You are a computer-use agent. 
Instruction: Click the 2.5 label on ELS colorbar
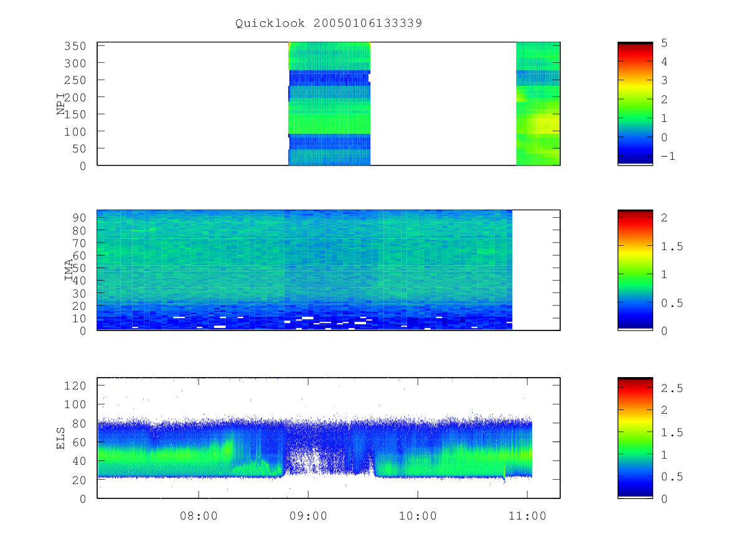point(674,388)
